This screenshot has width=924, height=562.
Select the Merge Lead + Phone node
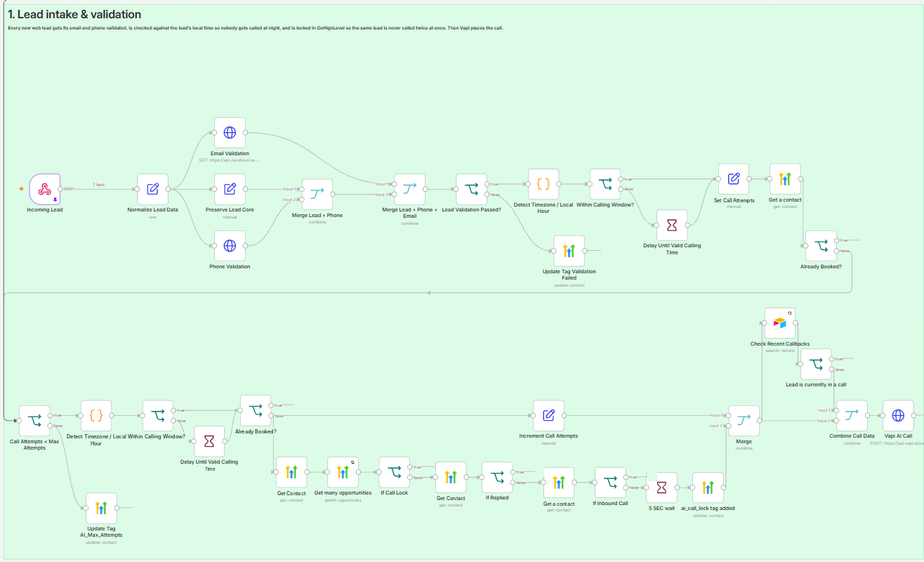[x=317, y=195]
